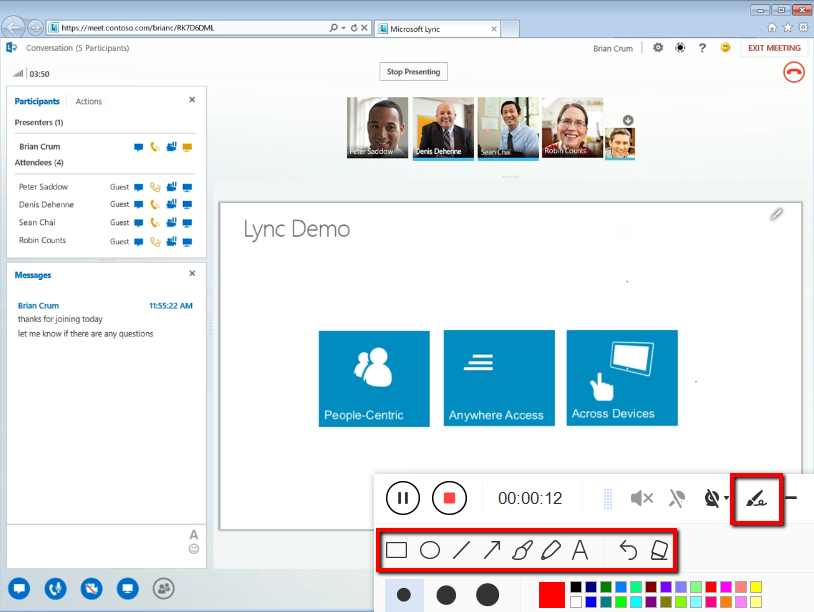Toggle Peter Saddow's instant message icon
The width and height of the screenshot is (814, 612).
(139, 187)
